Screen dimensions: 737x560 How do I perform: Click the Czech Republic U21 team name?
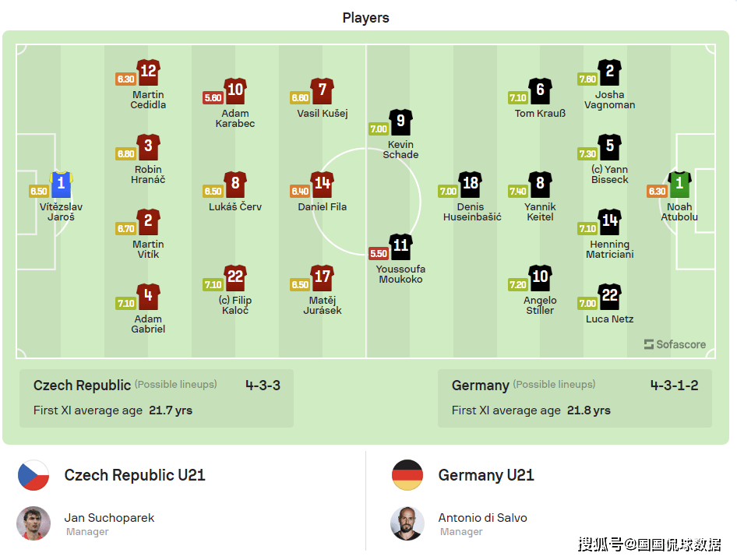coord(135,475)
